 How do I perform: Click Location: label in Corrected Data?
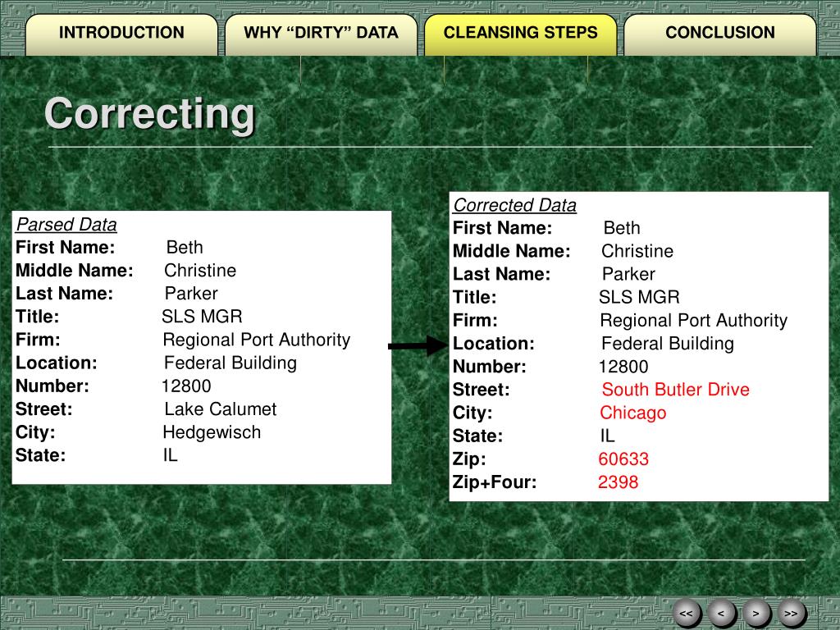click(x=493, y=344)
